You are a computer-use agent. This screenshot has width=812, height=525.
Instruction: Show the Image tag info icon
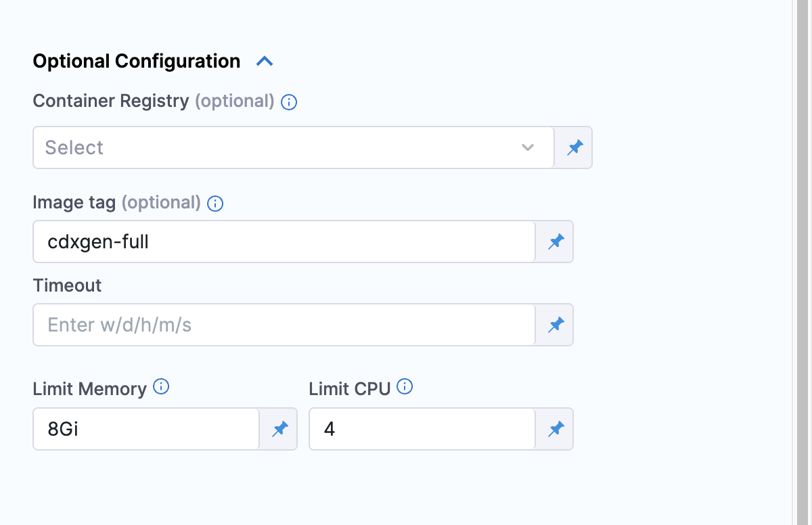pyautogui.click(x=215, y=203)
